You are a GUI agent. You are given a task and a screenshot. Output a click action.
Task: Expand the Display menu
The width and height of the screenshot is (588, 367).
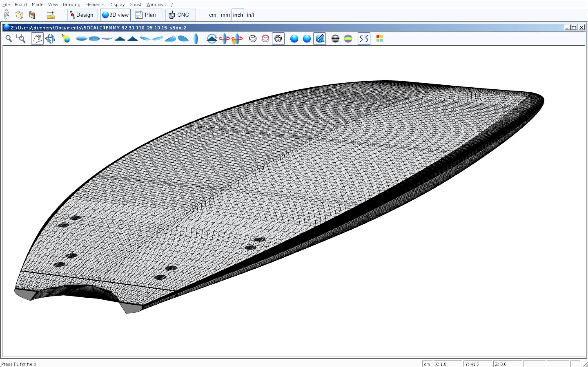coord(117,4)
